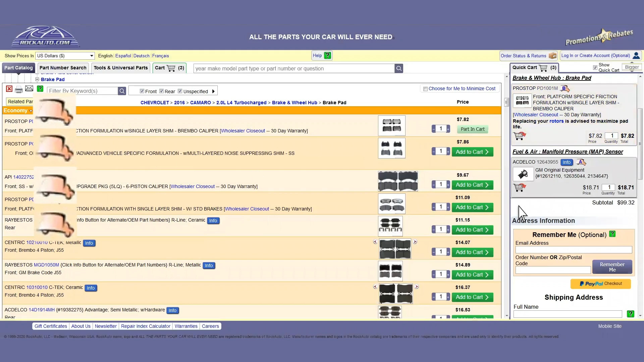Click the search magnifier button
The image size is (644, 362).
coord(399,68)
